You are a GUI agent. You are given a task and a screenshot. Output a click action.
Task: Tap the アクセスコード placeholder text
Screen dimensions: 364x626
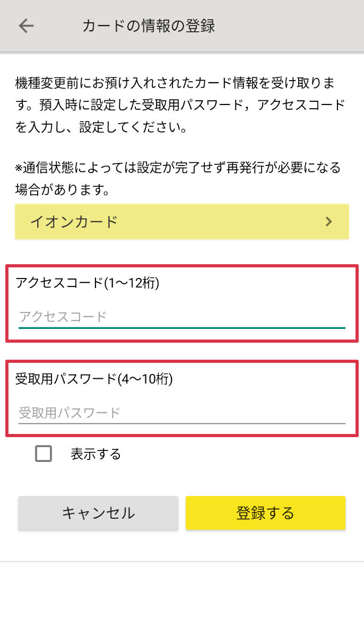coord(63,317)
